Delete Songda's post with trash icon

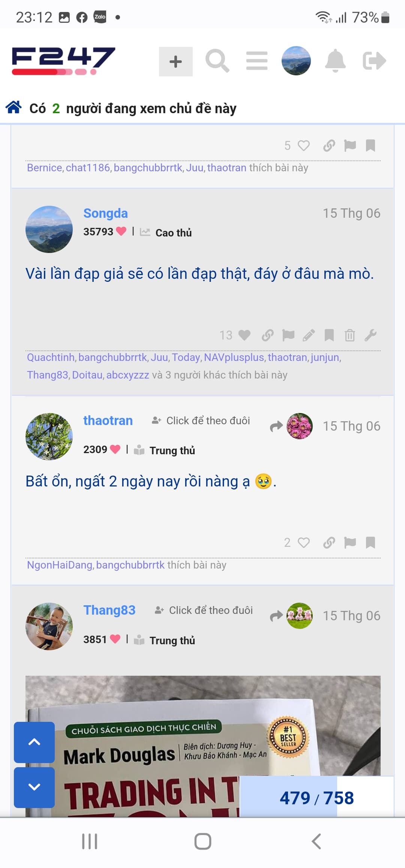[349, 335]
